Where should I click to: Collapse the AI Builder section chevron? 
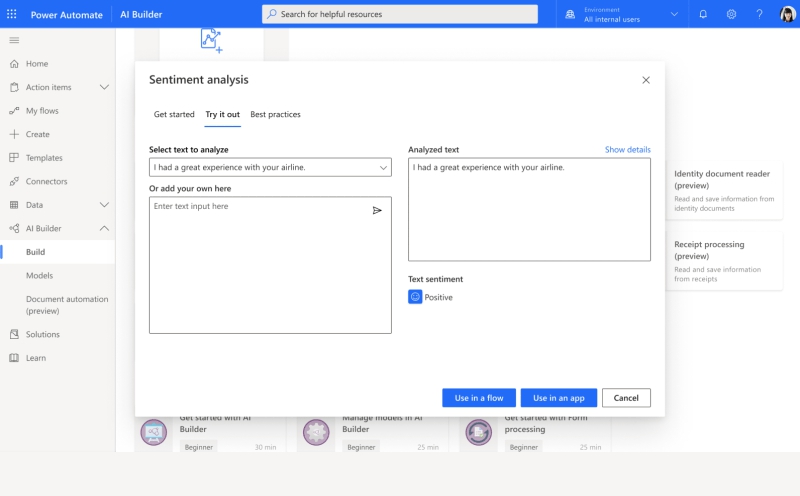(x=104, y=228)
